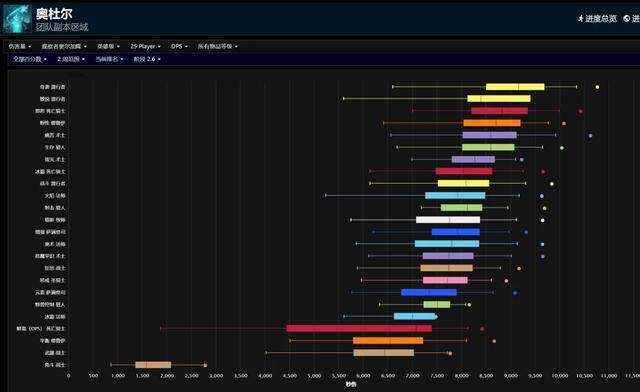Click the 武器 战士 row label
The height and width of the screenshot is (392, 640).
click(55, 353)
